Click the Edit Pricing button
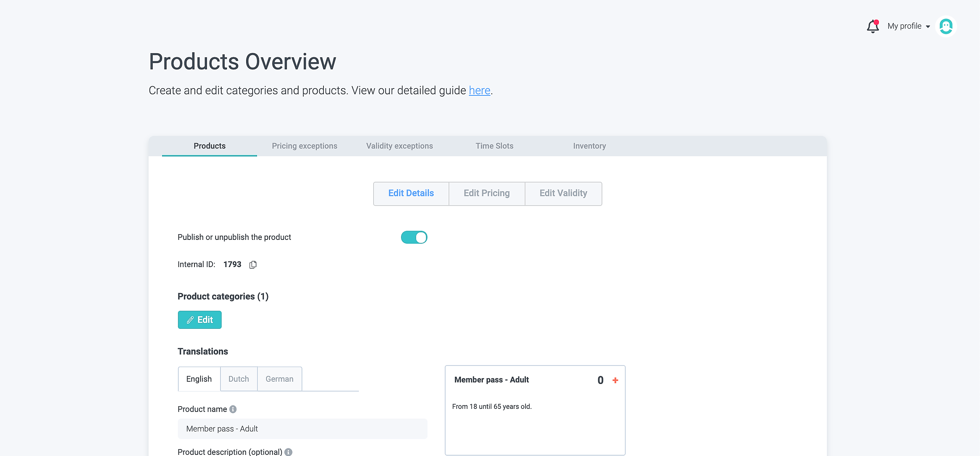This screenshot has width=980, height=456. (x=487, y=193)
